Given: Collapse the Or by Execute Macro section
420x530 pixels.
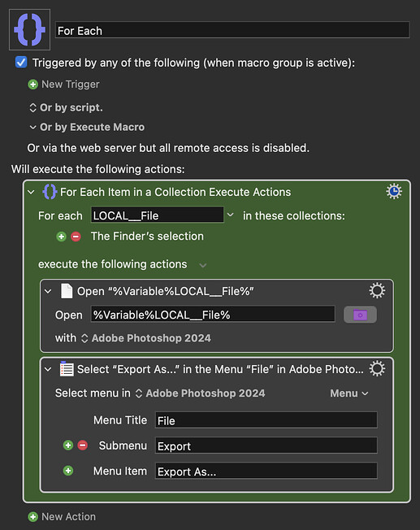Looking at the screenshot, I should [32, 128].
